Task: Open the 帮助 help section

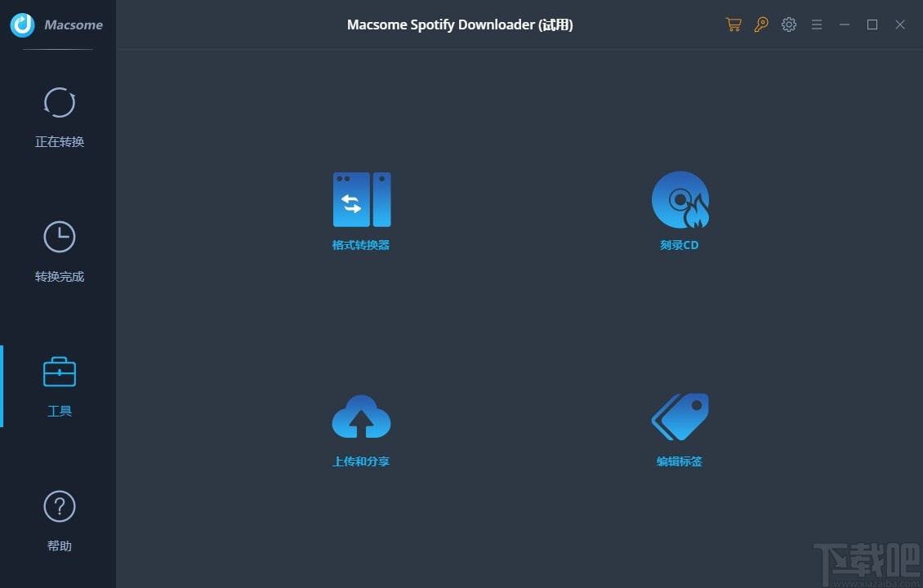Action: point(59,546)
